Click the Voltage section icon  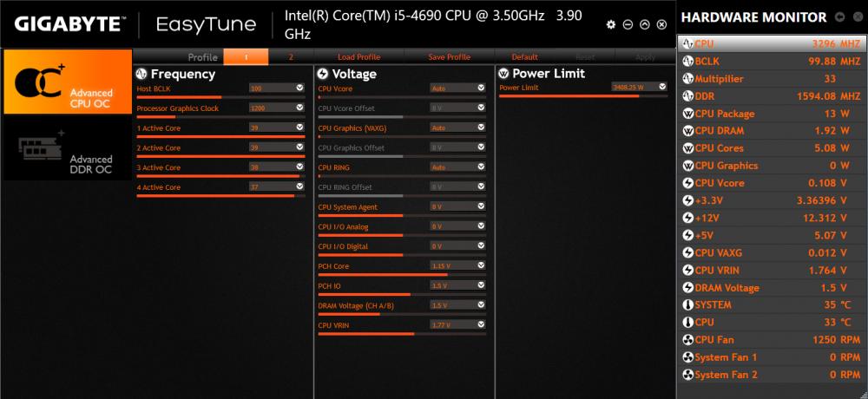click(x=322, y=74)
